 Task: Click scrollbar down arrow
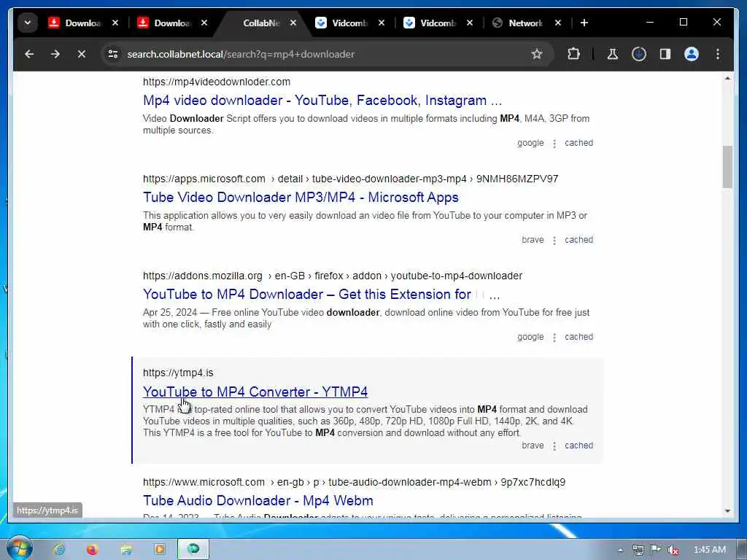pyautogui.click(x=727, y=511)
